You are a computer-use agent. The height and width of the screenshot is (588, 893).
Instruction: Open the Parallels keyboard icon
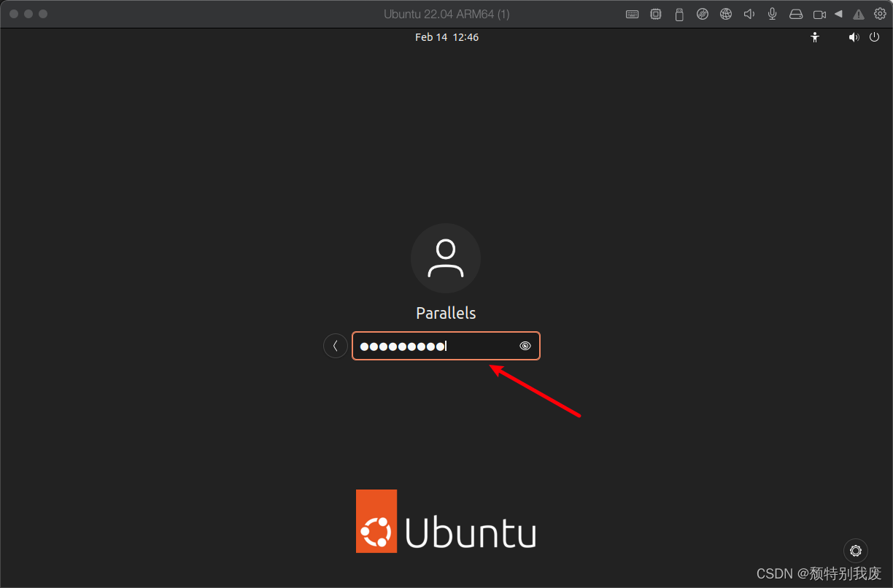[633, 14]
